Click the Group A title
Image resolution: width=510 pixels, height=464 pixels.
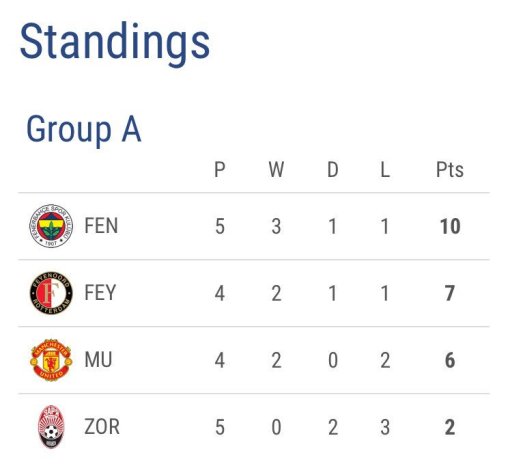[x=84, y=129]
